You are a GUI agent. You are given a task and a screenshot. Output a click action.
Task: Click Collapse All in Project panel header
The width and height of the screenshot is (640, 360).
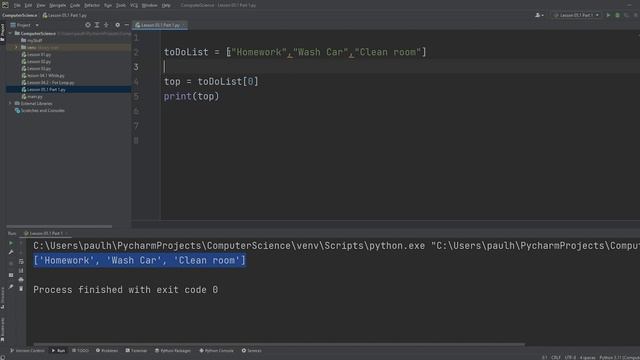pos(106,25)
